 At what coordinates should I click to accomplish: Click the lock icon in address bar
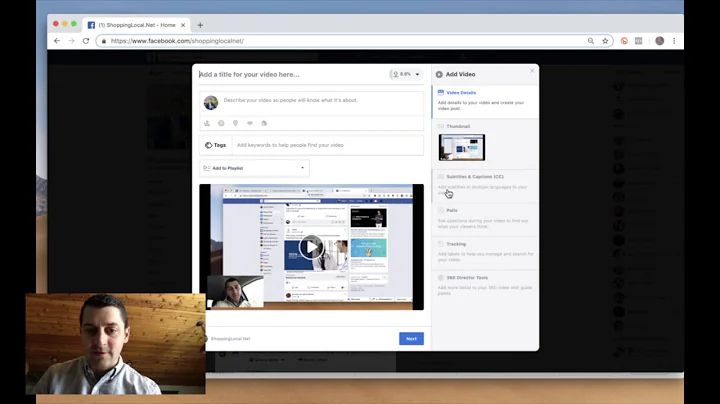[104, 41]
